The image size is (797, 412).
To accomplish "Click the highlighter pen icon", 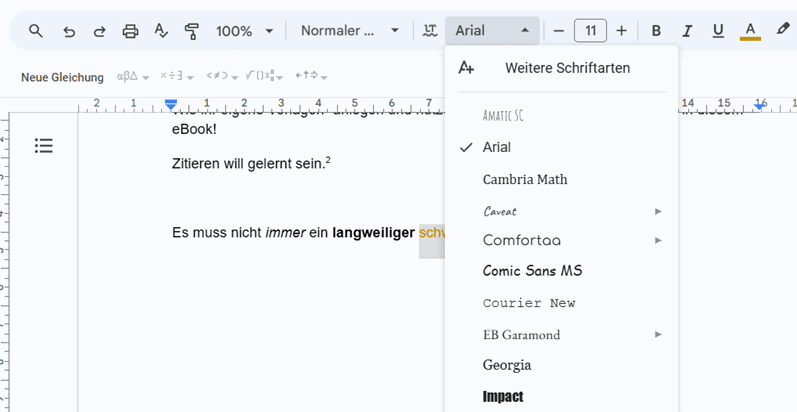I will (x=783, y=31).
